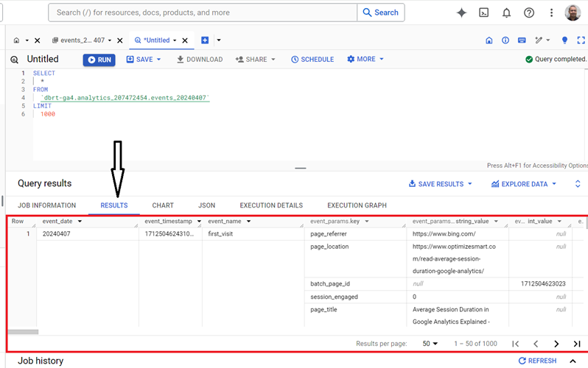Image resolution: width=588 pixels, height=368 pixels.
Task: Go to last results page
Action: click(x=577, y=344)
